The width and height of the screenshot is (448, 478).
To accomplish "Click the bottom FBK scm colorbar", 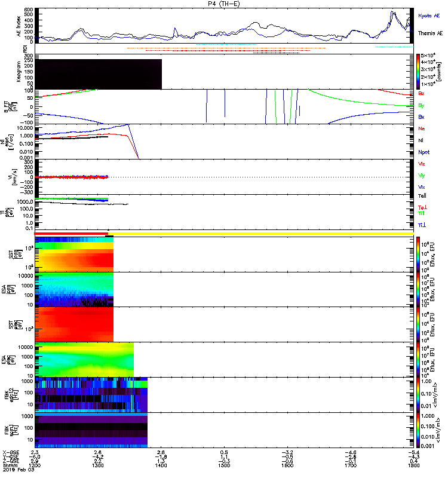I will click(x=418, y=430).
